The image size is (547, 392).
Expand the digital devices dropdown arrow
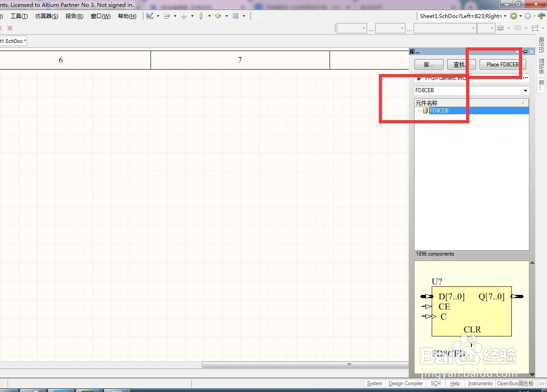point(209,16)
